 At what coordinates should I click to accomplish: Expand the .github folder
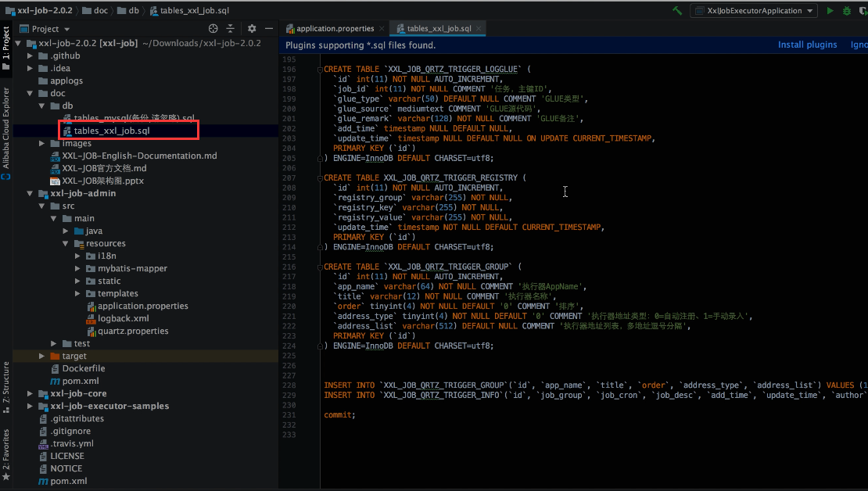tap(30, 56)
